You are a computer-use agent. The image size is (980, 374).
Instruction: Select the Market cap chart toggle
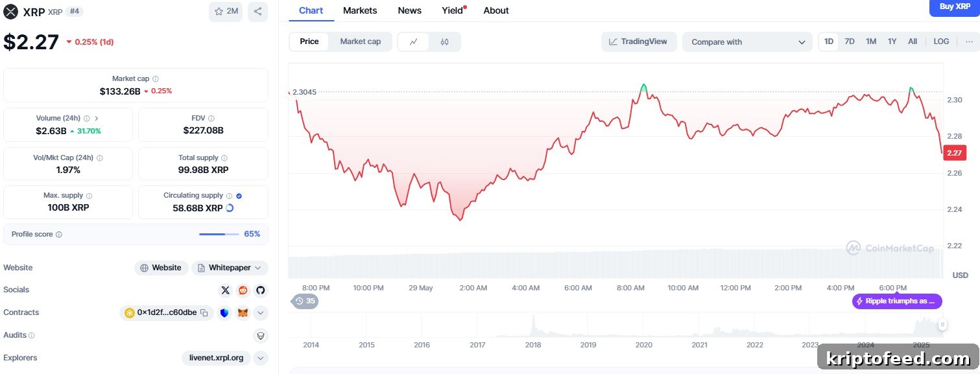coord(361,41)
